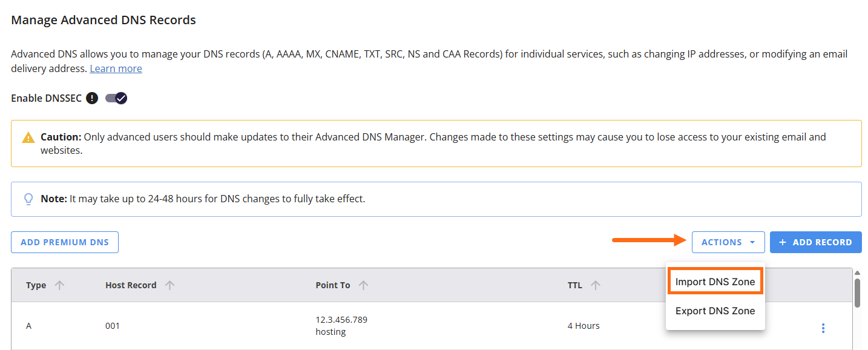Choose Import DNS Zone option
This screenshot has width=868, height=350.
point(715,282)
